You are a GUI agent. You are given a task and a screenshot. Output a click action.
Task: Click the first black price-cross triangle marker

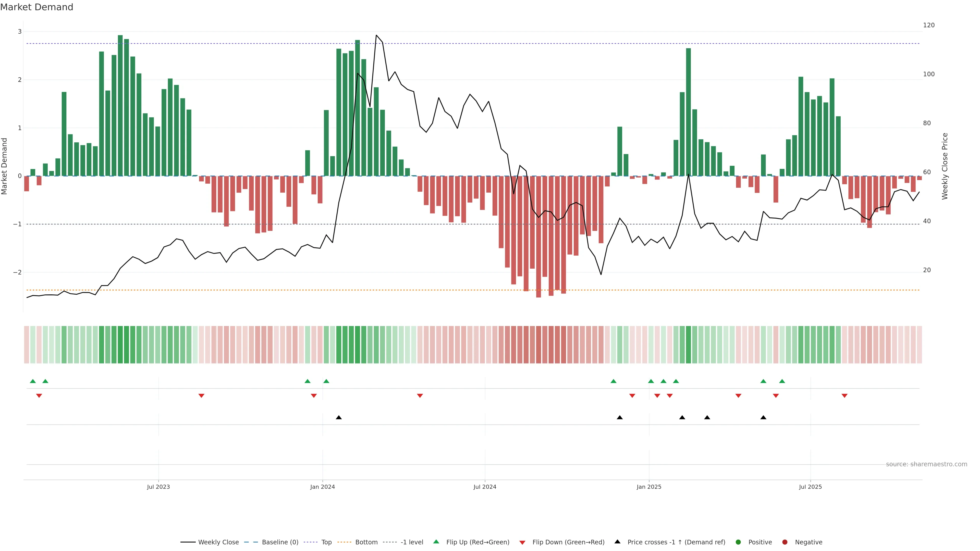click(339, 418)
